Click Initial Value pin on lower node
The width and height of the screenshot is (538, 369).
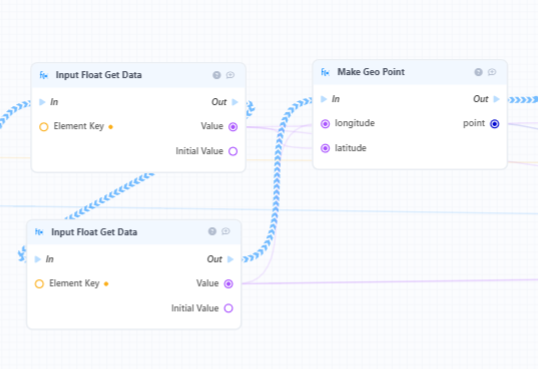pyautogui.click(x=229, y=308)
